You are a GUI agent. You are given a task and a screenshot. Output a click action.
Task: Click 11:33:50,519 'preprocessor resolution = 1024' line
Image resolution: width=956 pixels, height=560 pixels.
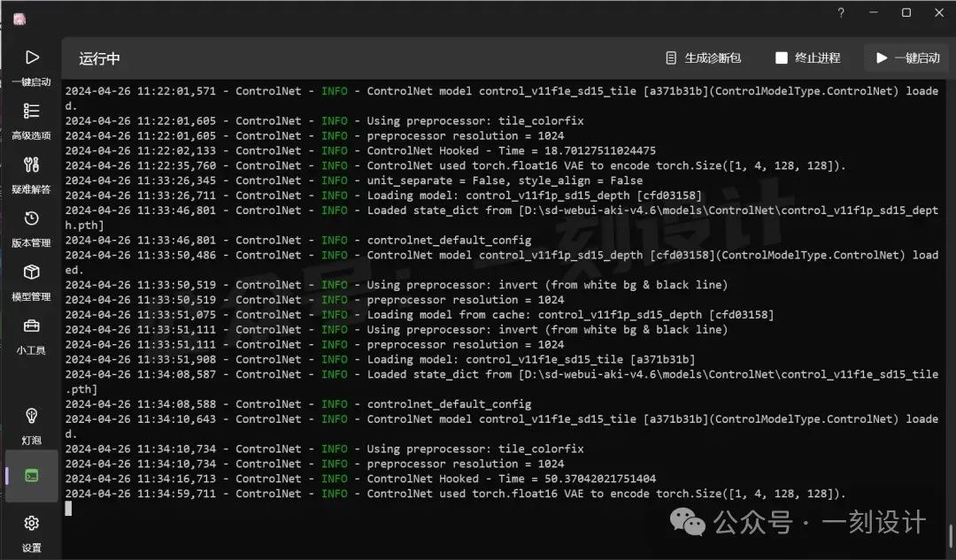tap(314, 300)
